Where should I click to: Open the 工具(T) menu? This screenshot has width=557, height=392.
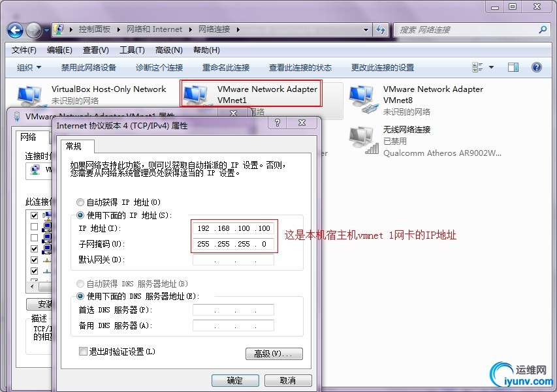(x=132, y=50)
